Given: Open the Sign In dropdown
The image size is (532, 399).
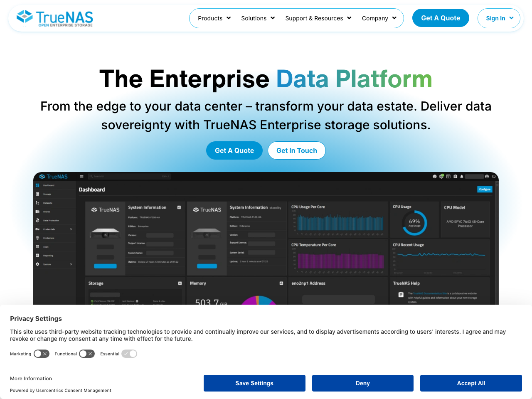Looking at the screenshot, I should click(499, 18).
